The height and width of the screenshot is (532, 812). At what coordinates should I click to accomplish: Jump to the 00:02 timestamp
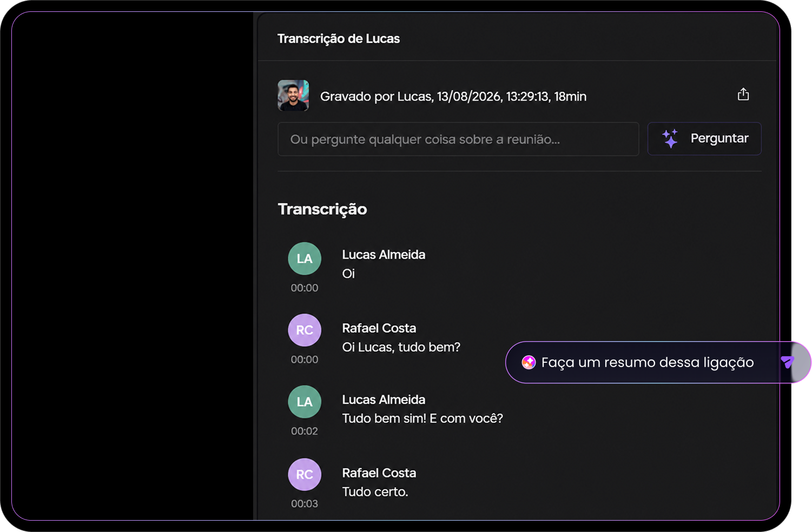(305, 431)
